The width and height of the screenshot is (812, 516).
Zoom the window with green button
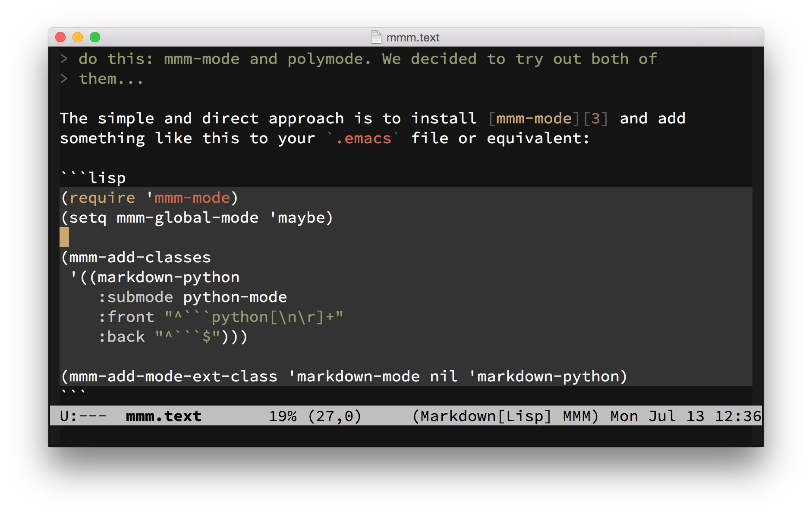(x=95, y=37)
